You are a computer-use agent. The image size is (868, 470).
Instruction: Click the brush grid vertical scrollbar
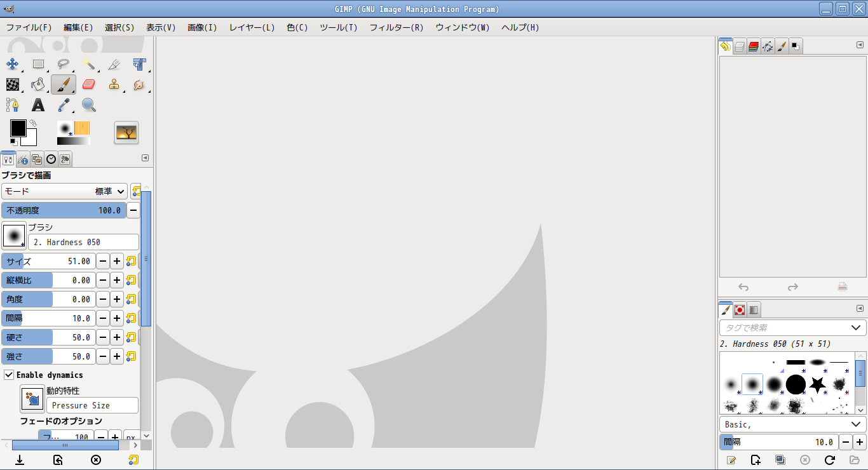[860, 373]
